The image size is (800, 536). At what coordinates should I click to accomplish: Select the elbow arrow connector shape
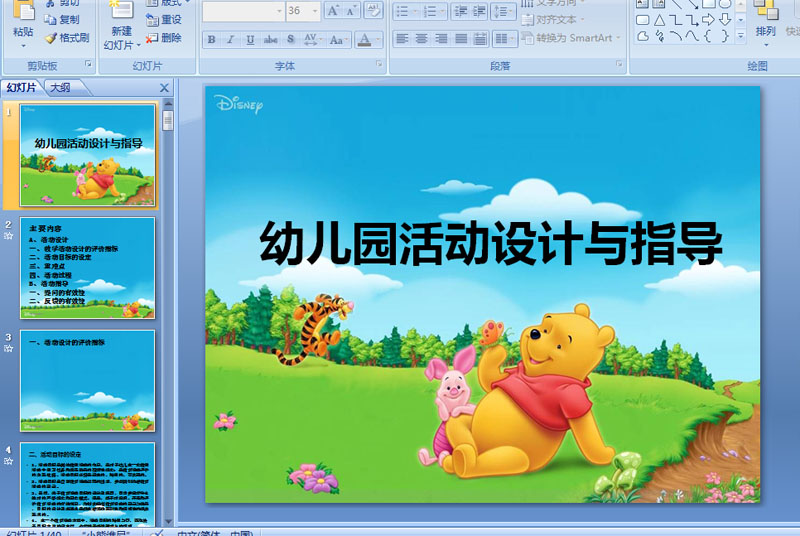692,20
